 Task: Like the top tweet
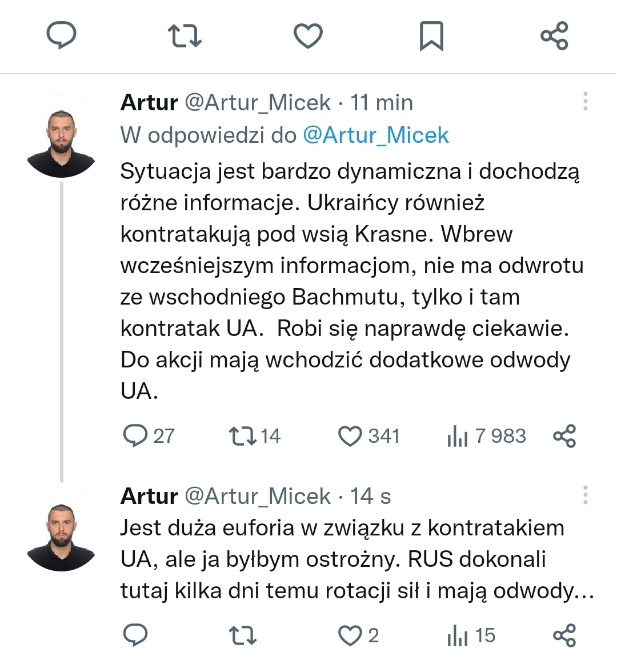click(x=308, y=35)
